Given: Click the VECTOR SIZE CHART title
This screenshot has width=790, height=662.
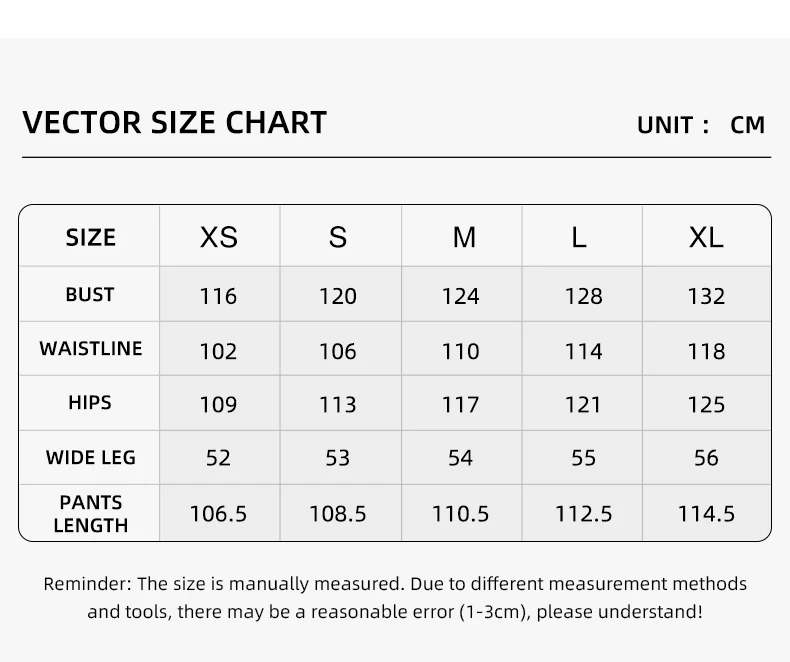Looking at the screenshot, I should 174,122.
